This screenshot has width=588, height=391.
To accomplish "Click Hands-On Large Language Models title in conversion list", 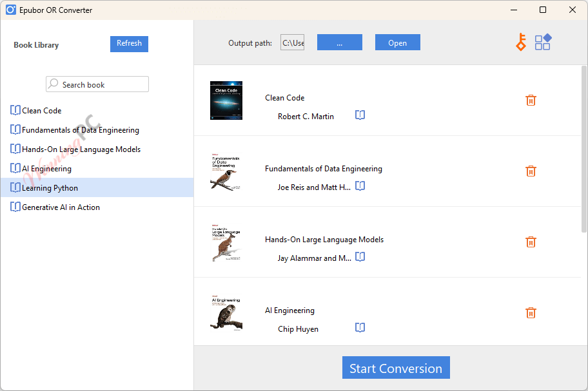I will 324,240.
